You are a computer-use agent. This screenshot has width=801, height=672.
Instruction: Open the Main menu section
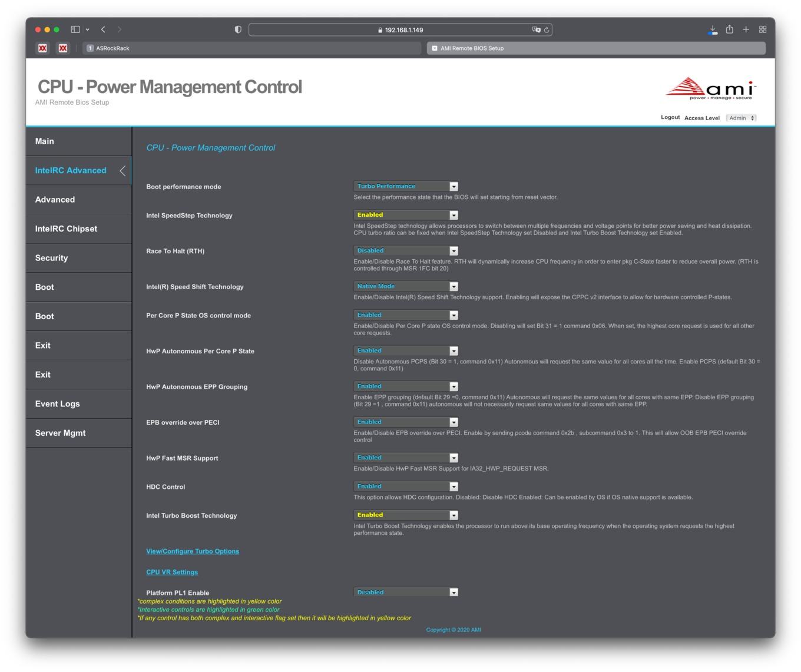coord(79,141)
